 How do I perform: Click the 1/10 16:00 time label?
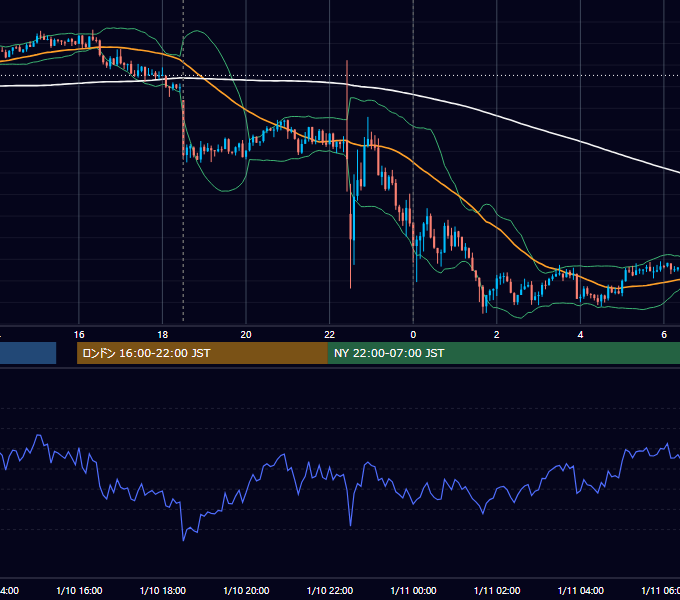(79, 590)
